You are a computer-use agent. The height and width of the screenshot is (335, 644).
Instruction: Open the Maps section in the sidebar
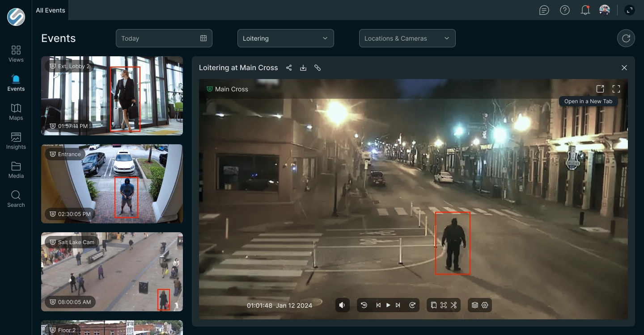pyautogui.click(x=16, y=112)
